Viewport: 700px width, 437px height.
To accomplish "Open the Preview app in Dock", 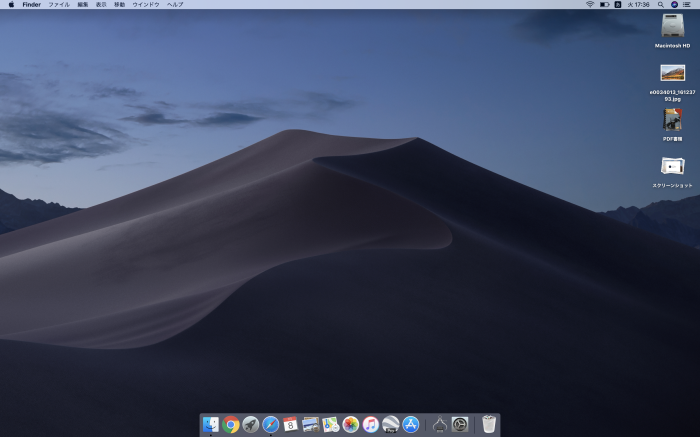I will pyautogui.click(x=310, y=425).
